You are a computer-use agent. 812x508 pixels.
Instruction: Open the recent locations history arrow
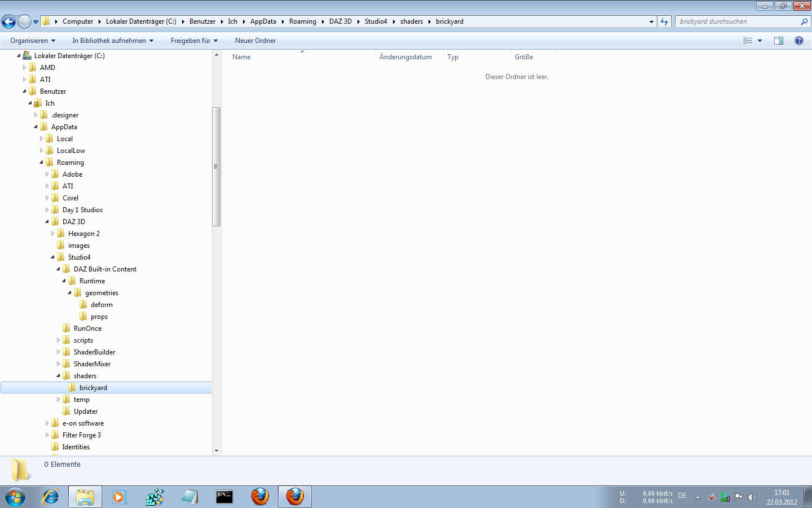tap(36, 22)
